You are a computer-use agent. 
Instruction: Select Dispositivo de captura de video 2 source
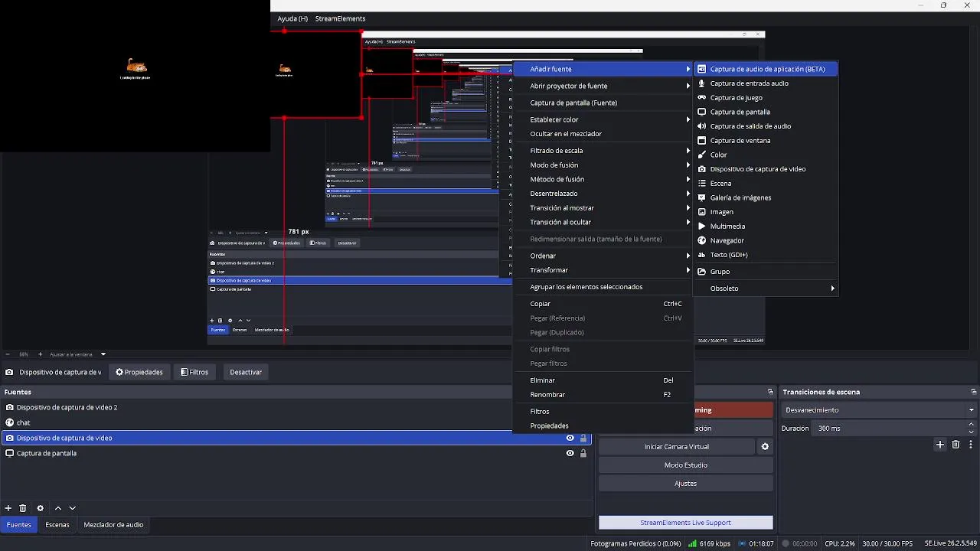(296, 408)
